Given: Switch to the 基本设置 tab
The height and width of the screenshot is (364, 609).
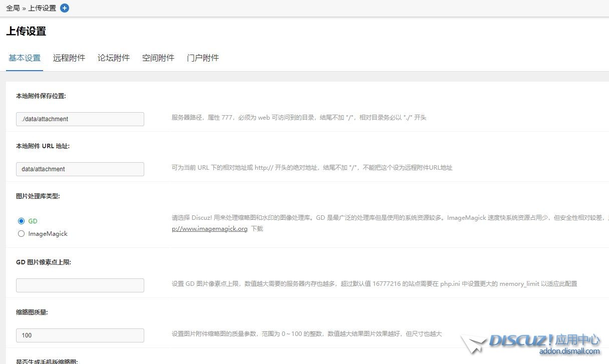Looking at the screenshot, I should 25,58.
